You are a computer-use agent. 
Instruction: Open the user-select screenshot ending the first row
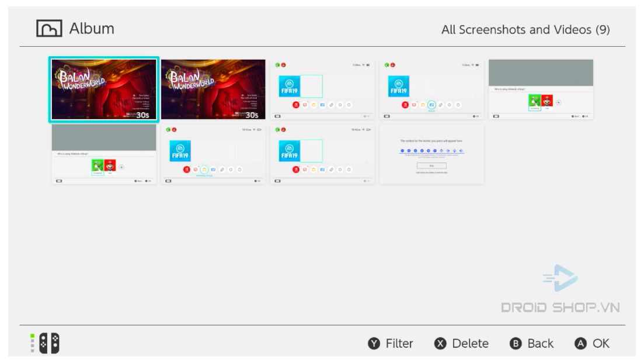(x=541, y=89)
